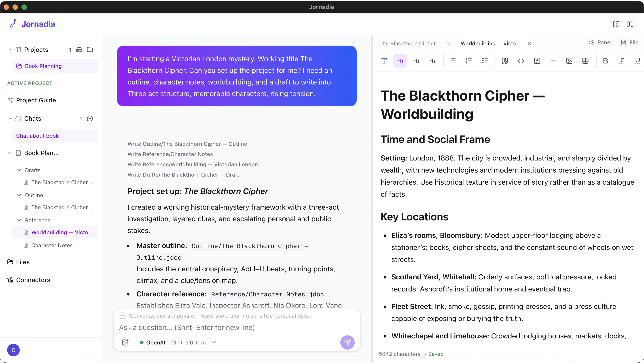
Task: Switch to The Blackthorn Cipher tab
Action: point(410,43)
